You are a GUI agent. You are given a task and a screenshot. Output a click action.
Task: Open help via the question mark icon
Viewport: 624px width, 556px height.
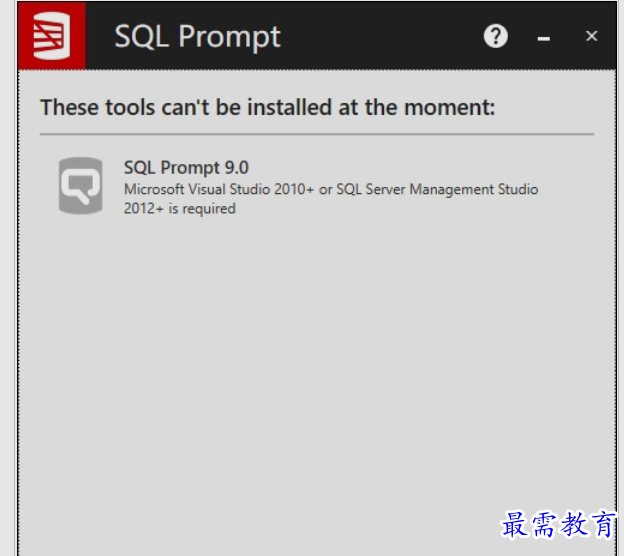[495, 36]
